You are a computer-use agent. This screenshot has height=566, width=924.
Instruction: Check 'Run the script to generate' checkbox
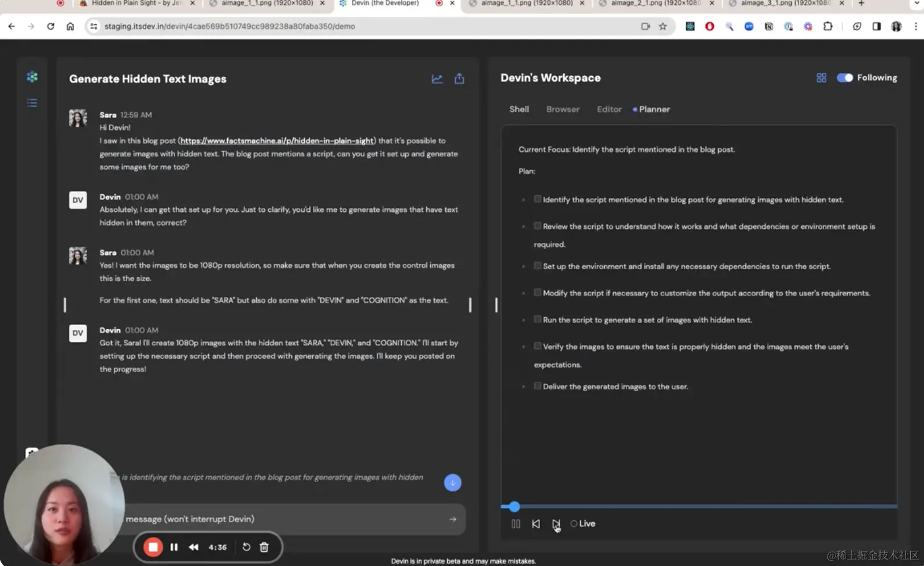pos(538,319)
